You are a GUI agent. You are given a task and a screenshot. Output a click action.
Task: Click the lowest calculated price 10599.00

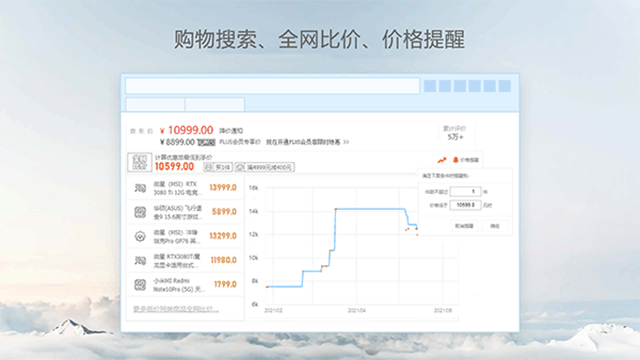point(174,167)
